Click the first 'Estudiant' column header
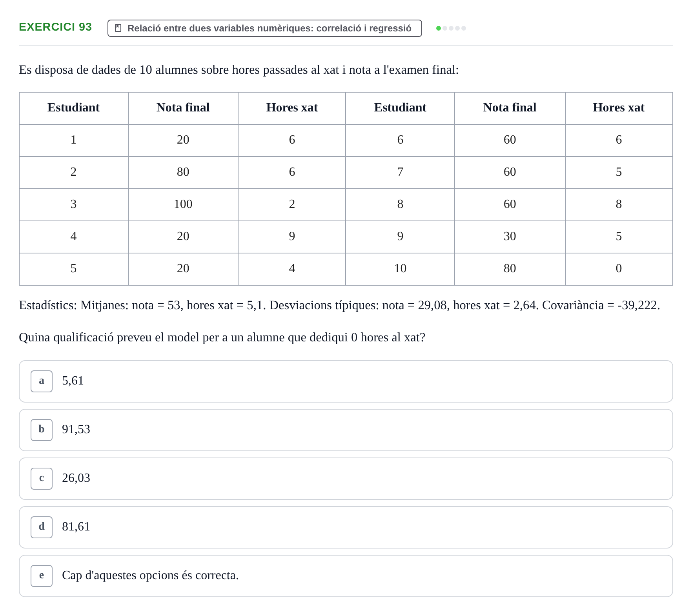This screenshot has width=692, height=616. (x=74, y=108)
